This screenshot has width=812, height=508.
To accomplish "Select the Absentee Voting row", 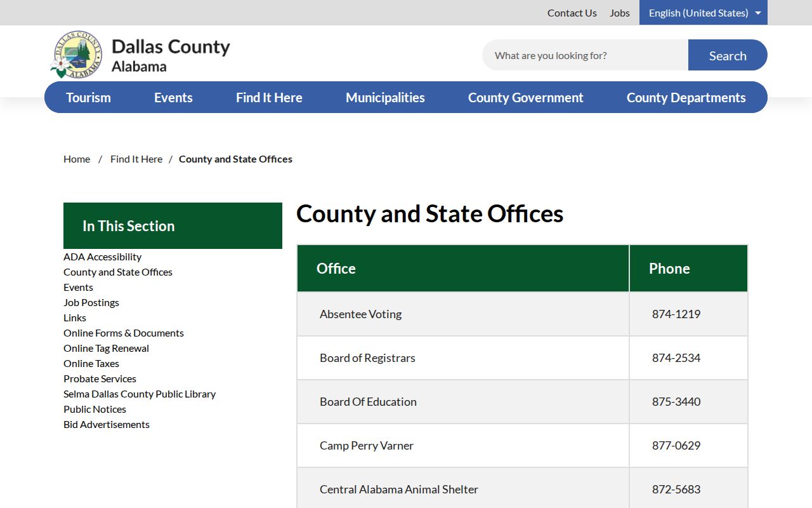I will (522, 314).
